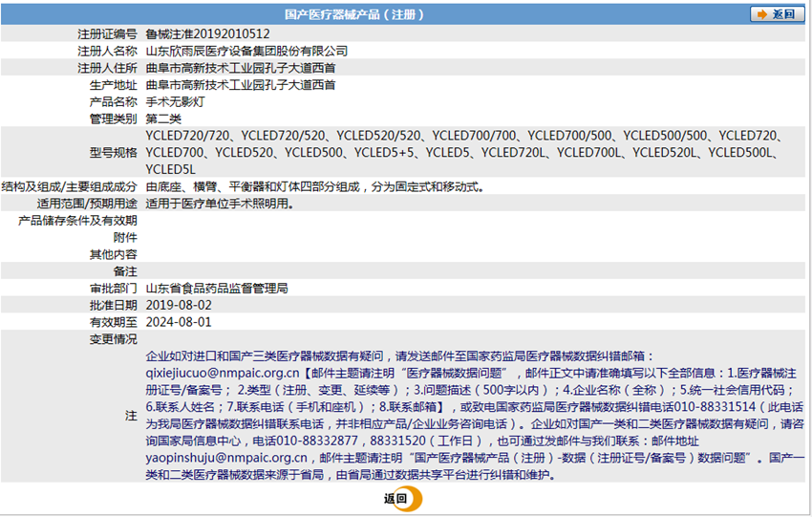The image size is (812, 517).
Task: Click the 返回 button in the header
Action: [777, 14]
